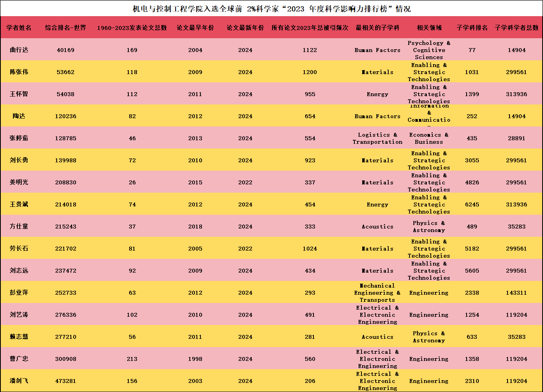The height and width of the screenshot is (392, 543).
Task: Click the 子学科排名 column header
Action: tap(472, 28)
